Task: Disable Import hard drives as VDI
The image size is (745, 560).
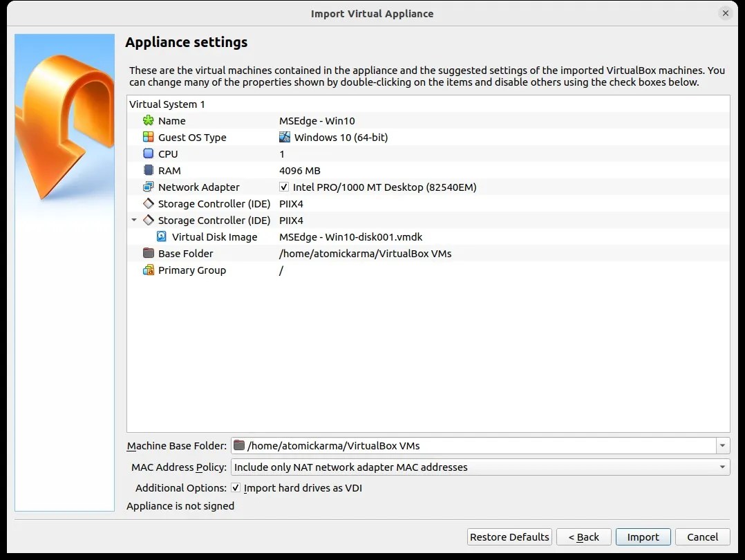Action: pyautogui.click(x=235, y=487)
